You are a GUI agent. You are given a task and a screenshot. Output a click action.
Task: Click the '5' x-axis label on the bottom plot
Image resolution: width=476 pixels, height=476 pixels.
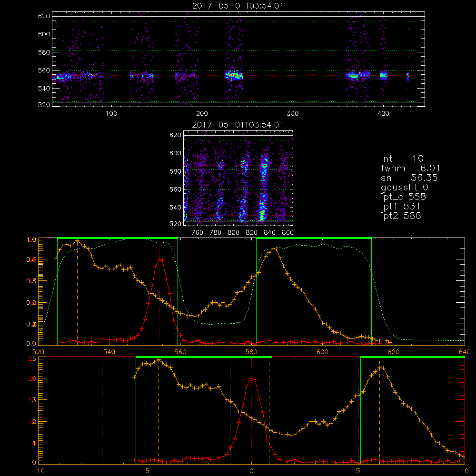[358, 471]
